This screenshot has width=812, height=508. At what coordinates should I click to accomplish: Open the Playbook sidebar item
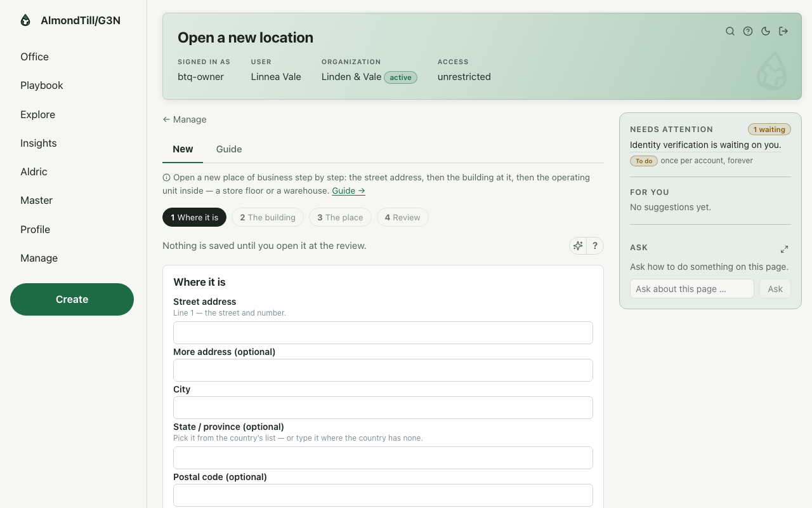click(42, 85)
